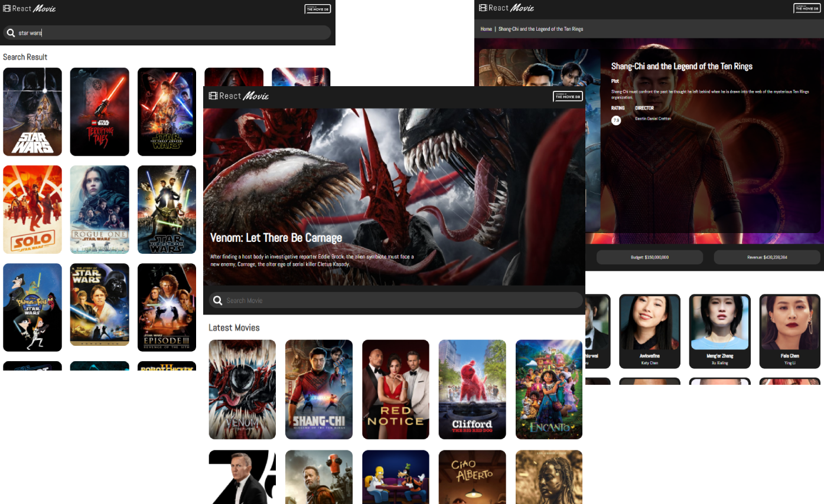Click the 'Latest Movies' heading
824x504 pixels.
click(x=234, y=328)
